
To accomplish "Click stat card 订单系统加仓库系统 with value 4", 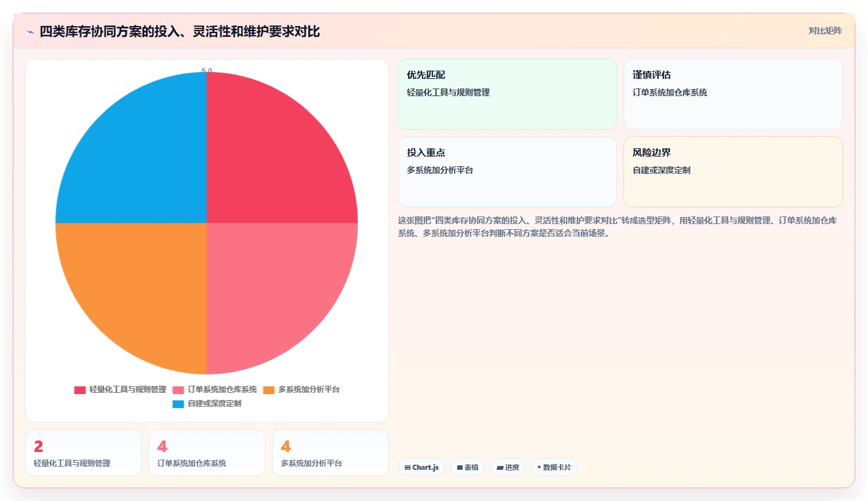I will [x=207, y=453].
